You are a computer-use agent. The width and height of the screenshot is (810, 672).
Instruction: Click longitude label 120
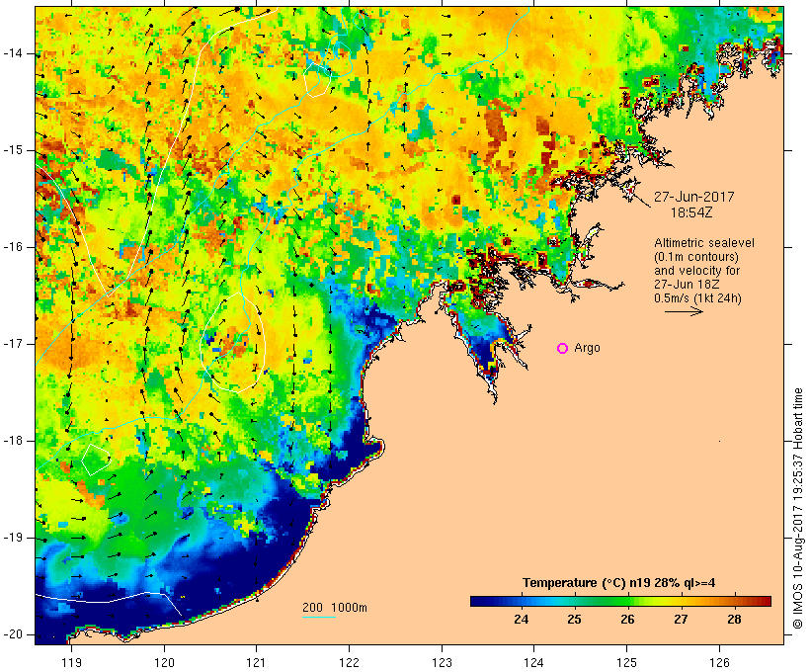164,662
